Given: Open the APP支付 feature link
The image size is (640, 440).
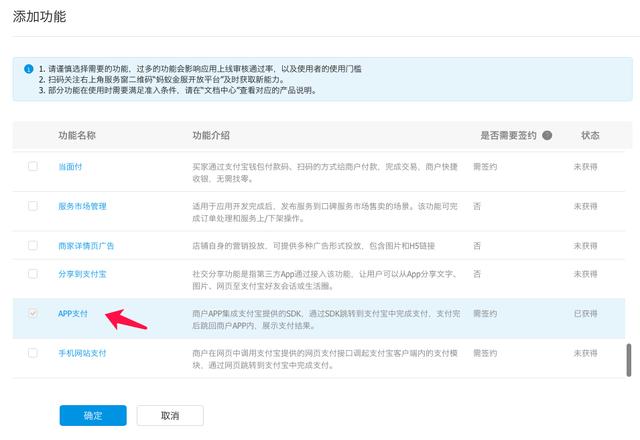Looking at the screenshot, I should pyautogui.click(x=73, y=313).
